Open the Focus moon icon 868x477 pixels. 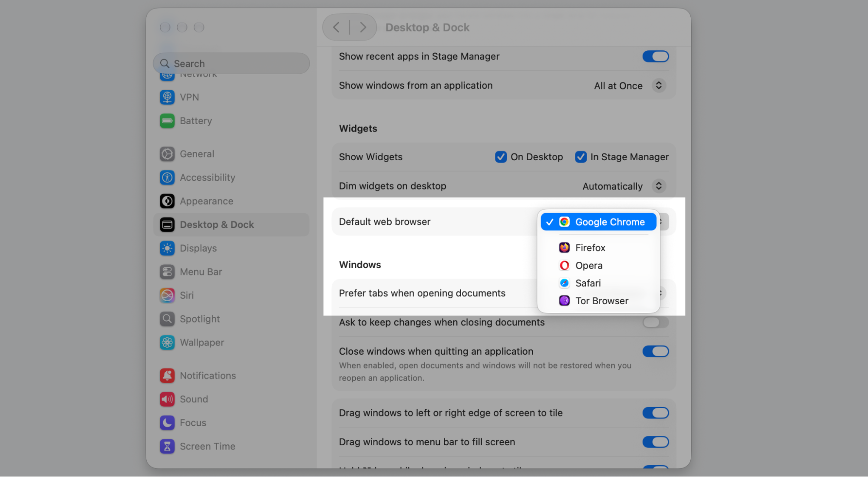coord(167,423)
